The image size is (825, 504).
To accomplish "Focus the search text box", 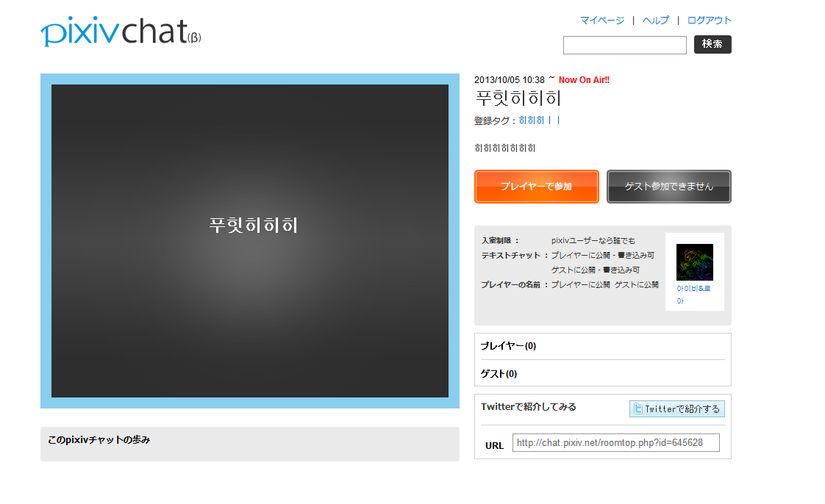I will [624, 45].
